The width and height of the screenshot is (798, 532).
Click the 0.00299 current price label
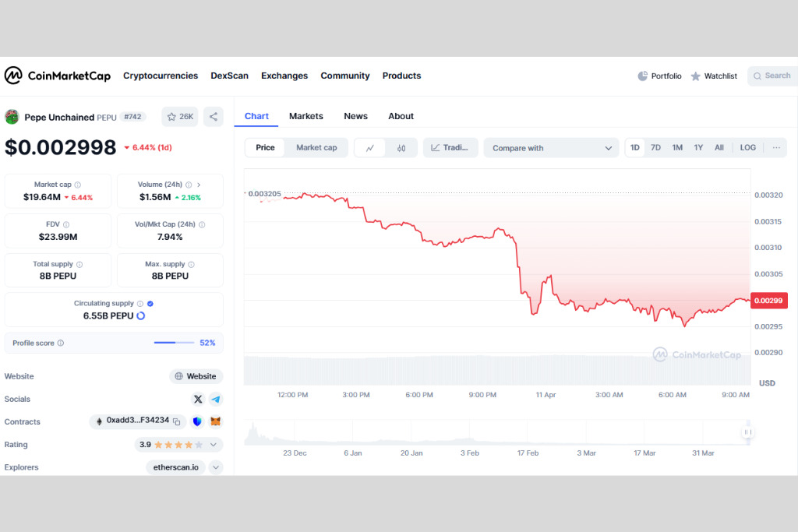(x=768, y=301)
